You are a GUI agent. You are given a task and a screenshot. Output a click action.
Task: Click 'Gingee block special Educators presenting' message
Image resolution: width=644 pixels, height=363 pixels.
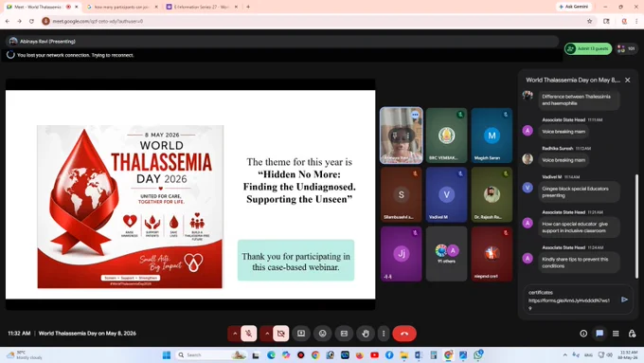(x=579, y=192)
